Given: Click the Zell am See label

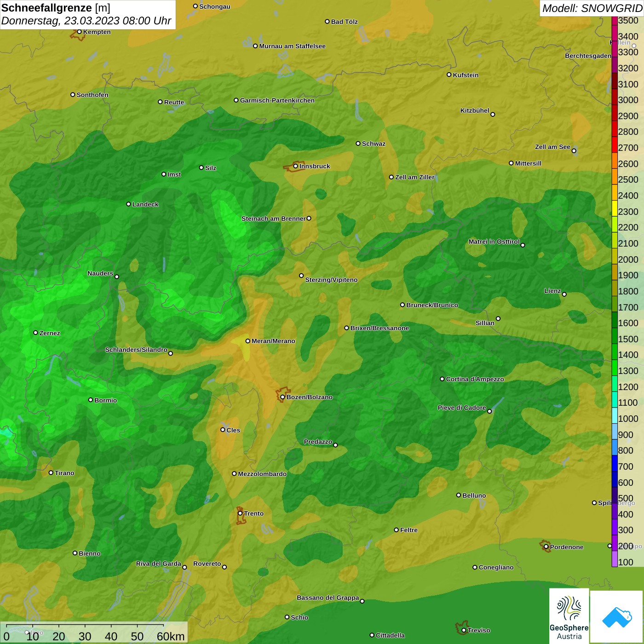Looking at the screenshot, I should [x=552, y=147].
